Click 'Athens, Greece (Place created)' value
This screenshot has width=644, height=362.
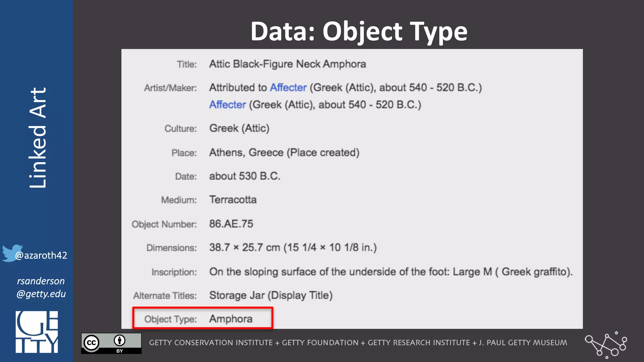[284, 152]
